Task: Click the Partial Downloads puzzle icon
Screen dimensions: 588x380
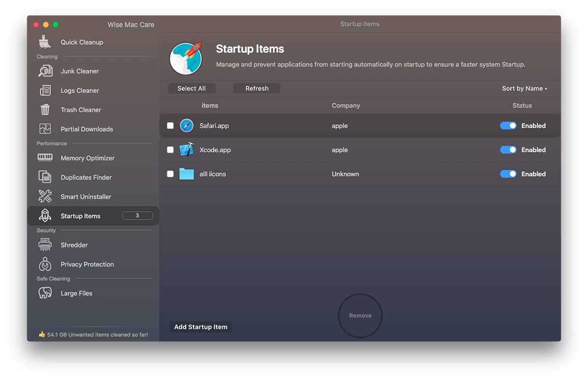Action: [45, 129]
